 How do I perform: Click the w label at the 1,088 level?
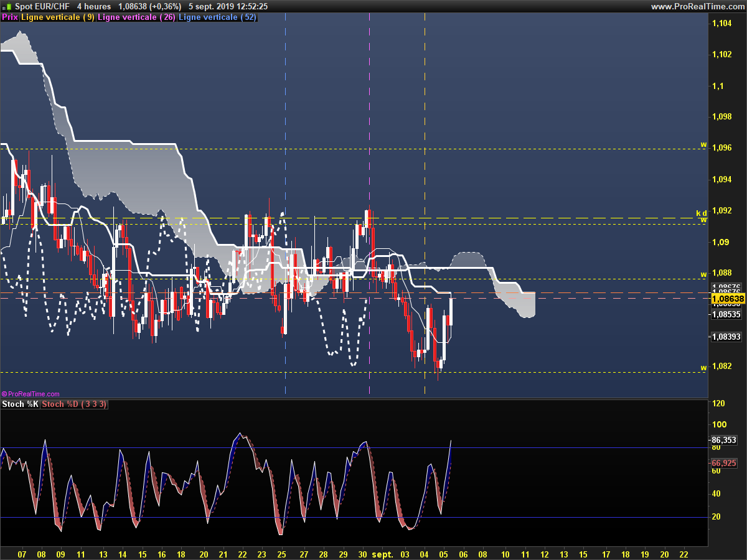pyautogui.click(x=703, y=274)
